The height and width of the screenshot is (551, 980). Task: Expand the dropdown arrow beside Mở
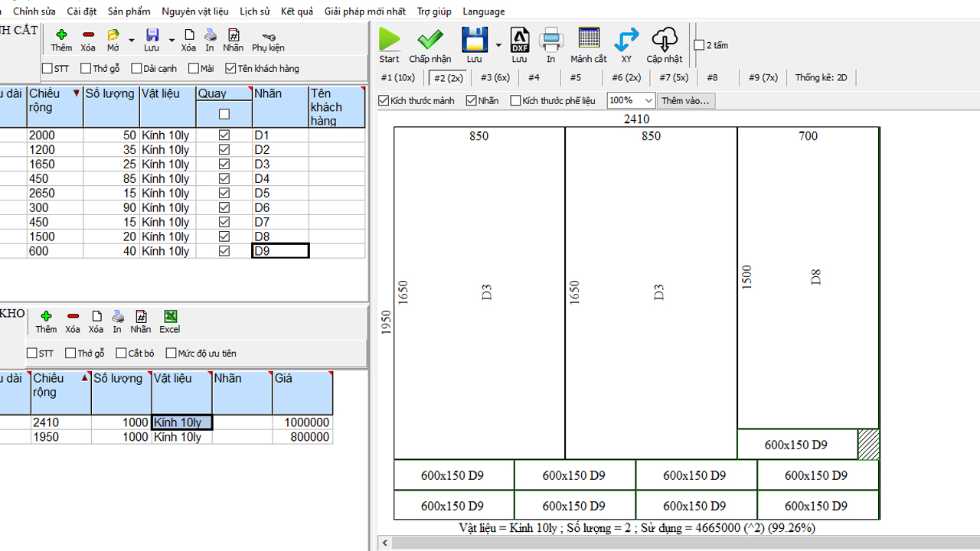click(x=132, y=41)
